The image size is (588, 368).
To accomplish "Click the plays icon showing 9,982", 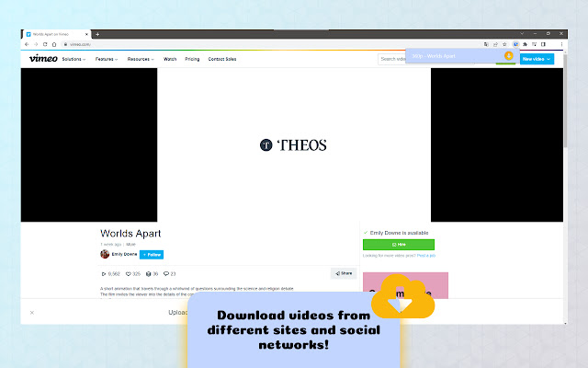I will [x=104, y=274].
